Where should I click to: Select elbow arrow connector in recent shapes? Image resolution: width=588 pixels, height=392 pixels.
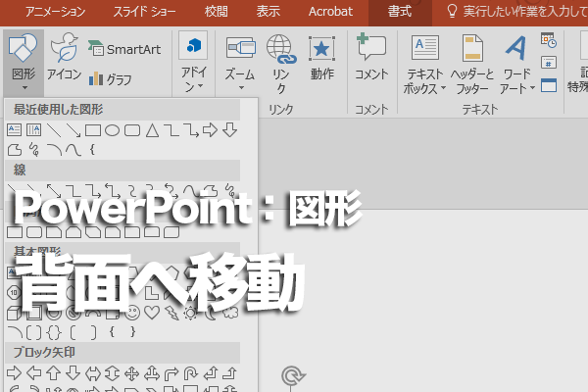click(191, 130)
